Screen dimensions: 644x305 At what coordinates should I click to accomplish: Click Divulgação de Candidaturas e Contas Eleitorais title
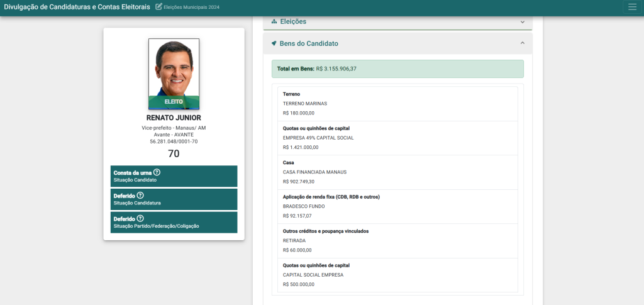(77, 7)
